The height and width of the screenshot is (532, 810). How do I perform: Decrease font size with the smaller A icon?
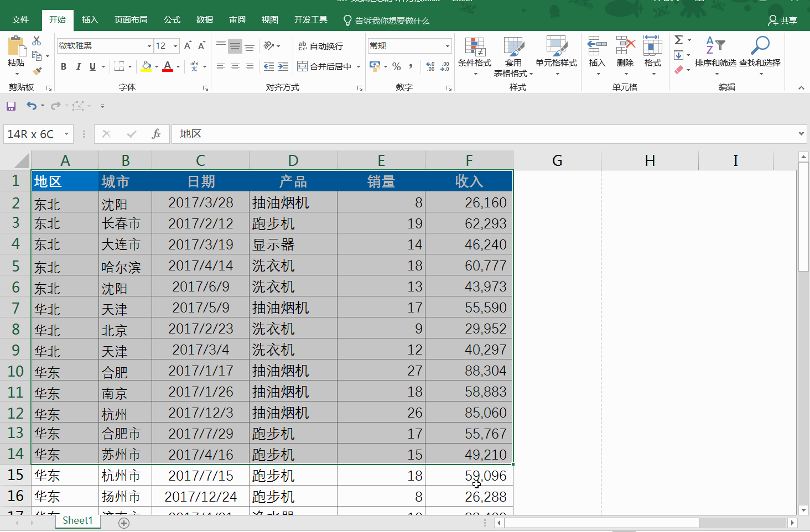(x=201, y=46)
